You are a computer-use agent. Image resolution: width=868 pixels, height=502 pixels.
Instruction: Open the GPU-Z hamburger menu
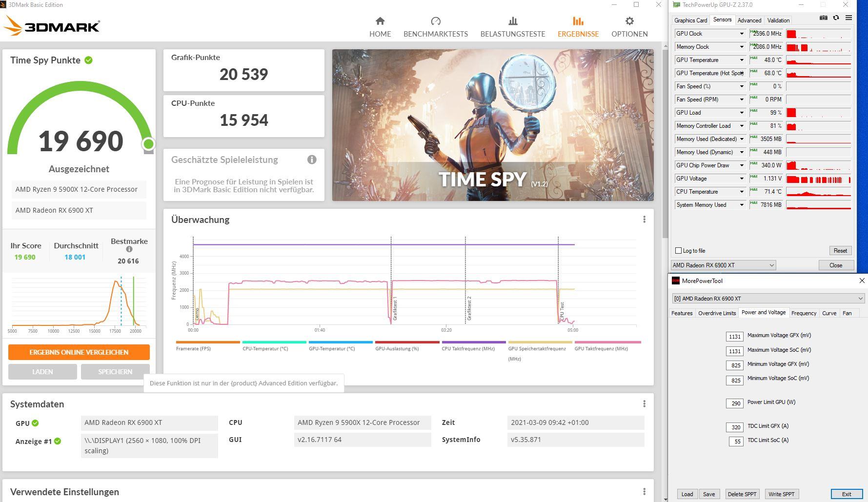click(848, 18)
